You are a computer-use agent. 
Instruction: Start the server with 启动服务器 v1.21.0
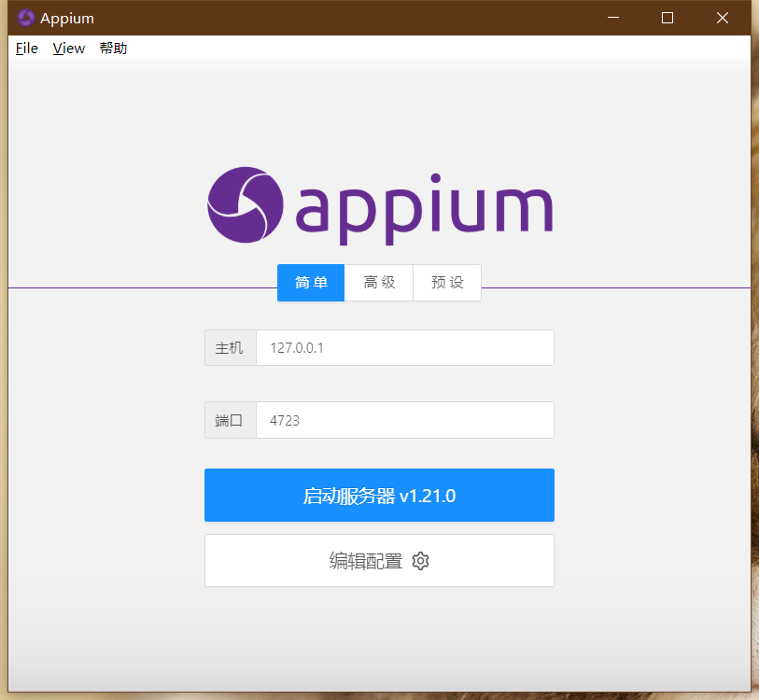click(379, 496)
